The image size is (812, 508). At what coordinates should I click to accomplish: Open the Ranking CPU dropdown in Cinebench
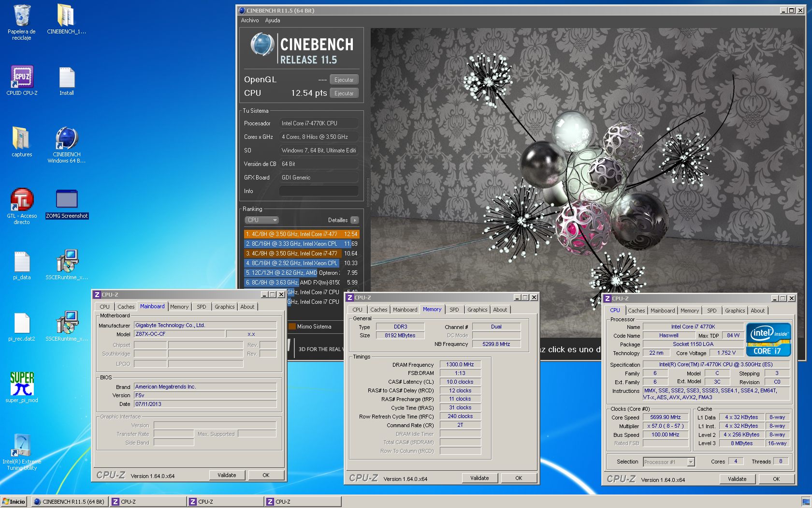tap(262, 220)
